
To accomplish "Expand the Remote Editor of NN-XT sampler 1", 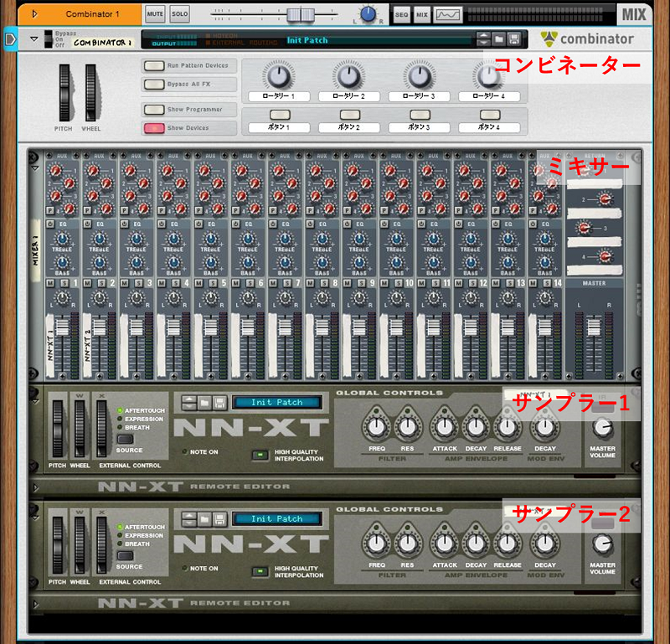I will tap(36, 487).
